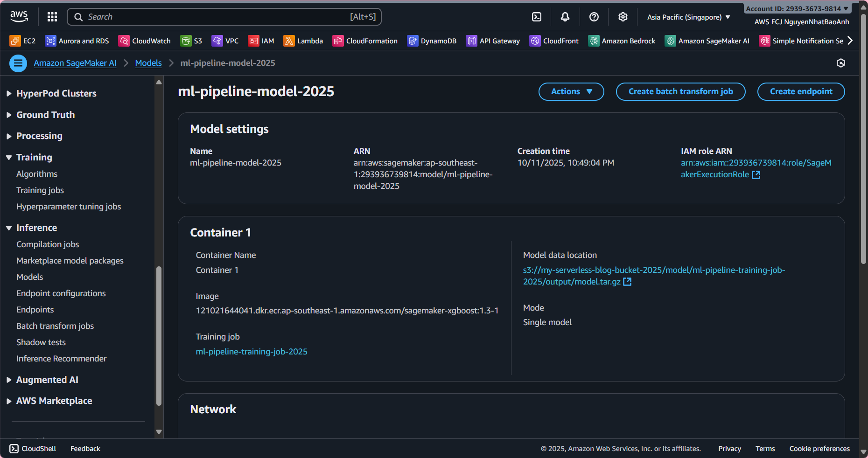Go to Endpoints in the sidebar
868x458 pixels.
coord(35,310)
